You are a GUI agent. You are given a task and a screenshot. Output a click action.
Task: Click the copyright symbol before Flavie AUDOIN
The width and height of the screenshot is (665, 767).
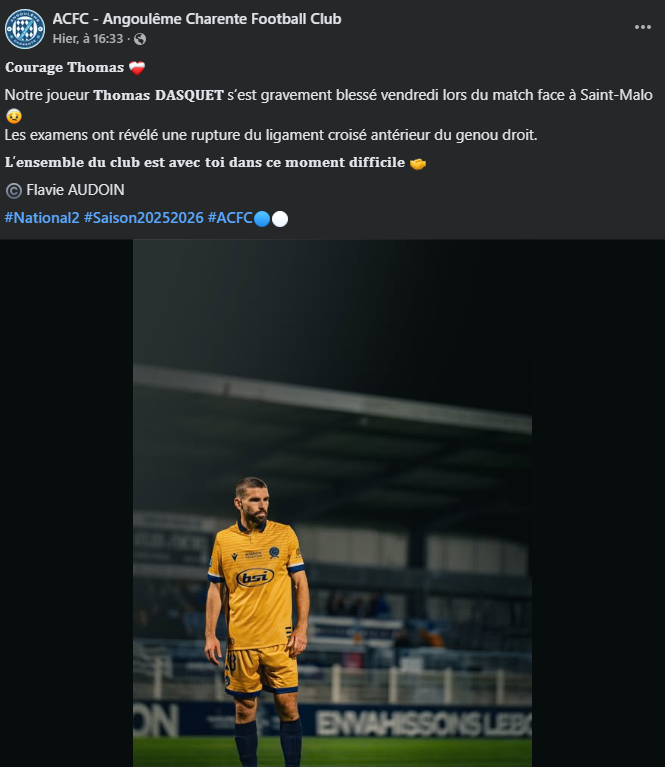(x=14, y=190)
